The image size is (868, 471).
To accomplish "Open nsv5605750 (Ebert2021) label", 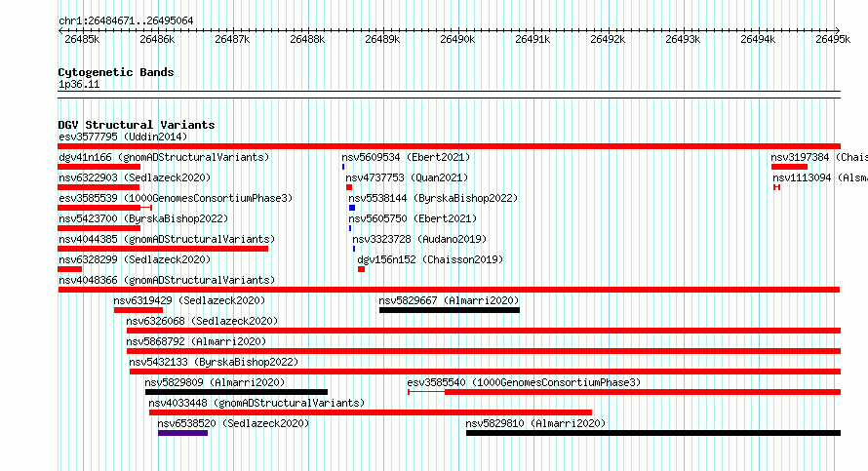I will tap(413, 218).
